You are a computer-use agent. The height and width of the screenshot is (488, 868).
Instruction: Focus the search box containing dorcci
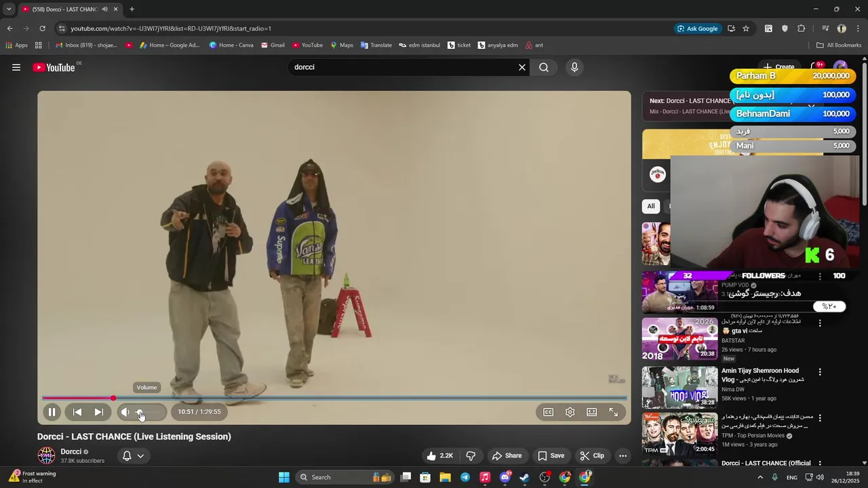pyautogui.click(x=403, y=67)
